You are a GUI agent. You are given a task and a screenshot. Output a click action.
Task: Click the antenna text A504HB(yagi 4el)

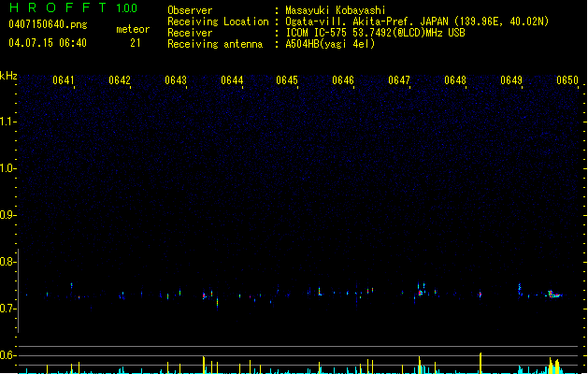pos(330,44)
